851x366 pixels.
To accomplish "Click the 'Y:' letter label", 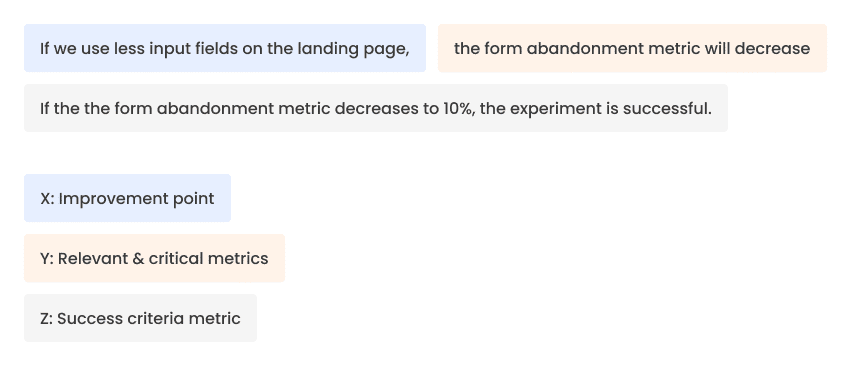I will (47, 258).
